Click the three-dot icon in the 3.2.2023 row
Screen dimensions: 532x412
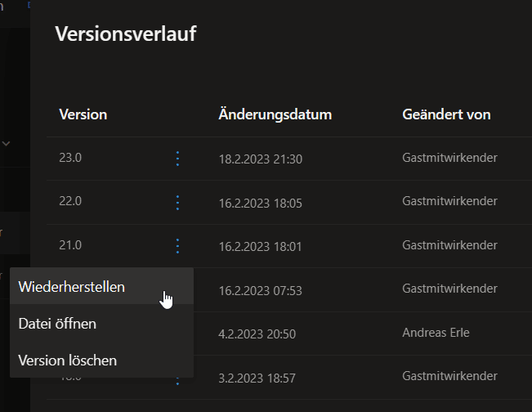[x=178, y=379]
